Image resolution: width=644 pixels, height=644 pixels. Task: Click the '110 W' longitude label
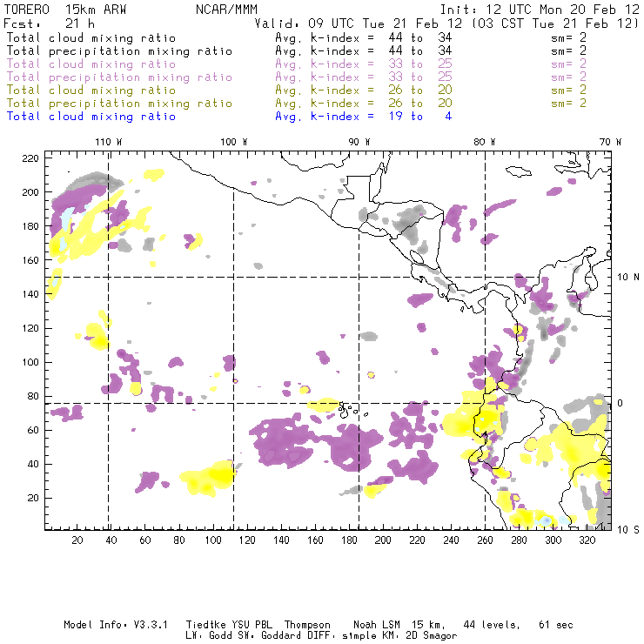[109, 142]
